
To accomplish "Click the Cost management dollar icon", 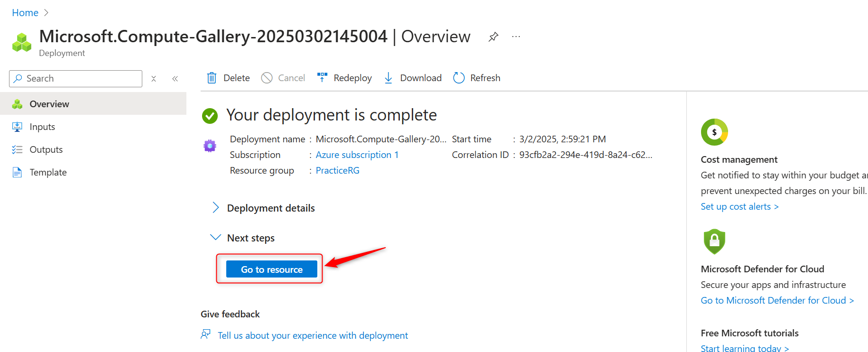I will tap(714, 132).
